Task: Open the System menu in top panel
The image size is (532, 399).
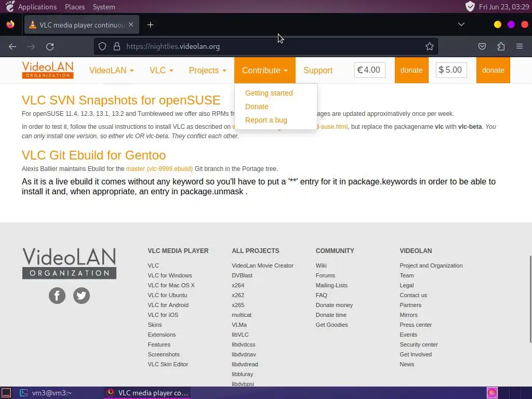Action: click(x=104, y=7)
